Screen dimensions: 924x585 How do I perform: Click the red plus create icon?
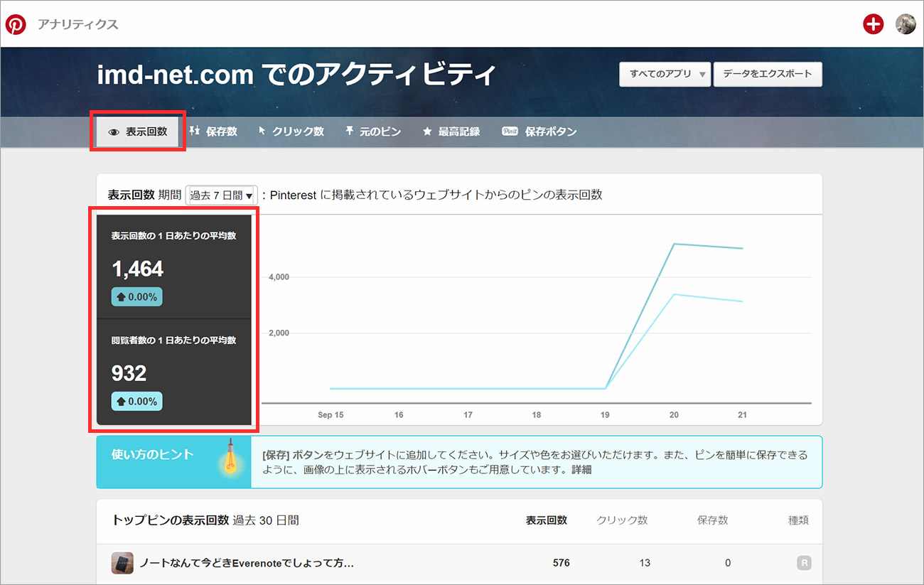tap(873, 24)
